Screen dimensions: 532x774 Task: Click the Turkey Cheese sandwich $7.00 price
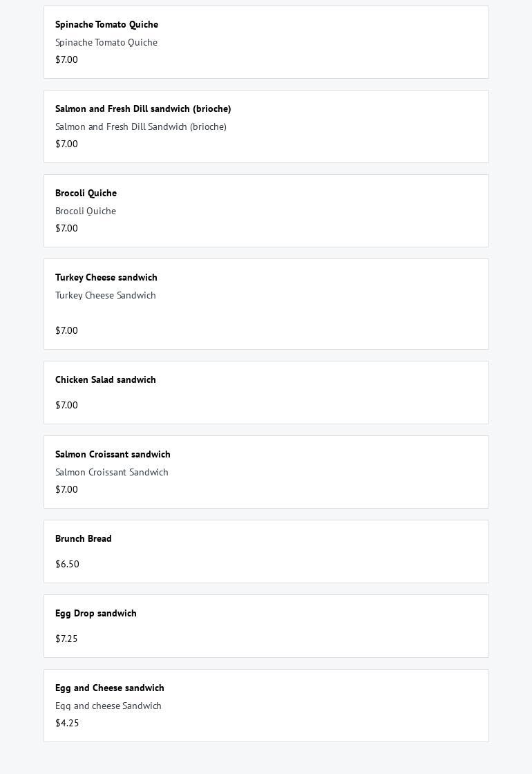click(66, 330)
